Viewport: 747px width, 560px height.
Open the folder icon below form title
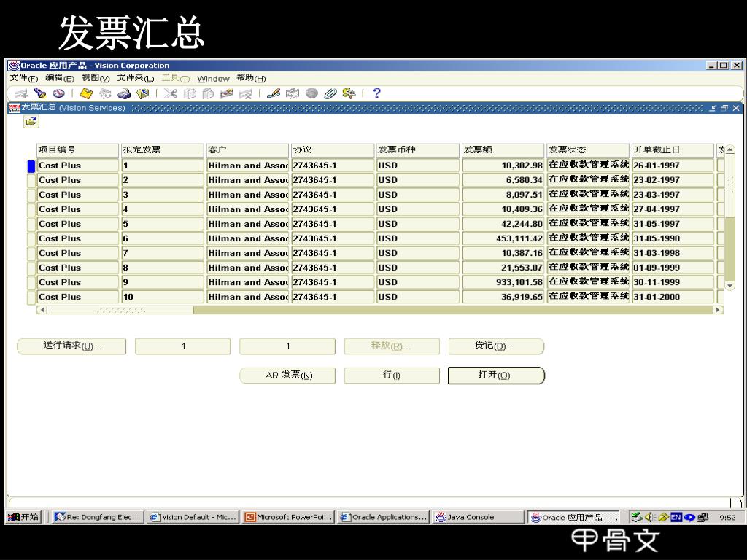tap(31, 122)
